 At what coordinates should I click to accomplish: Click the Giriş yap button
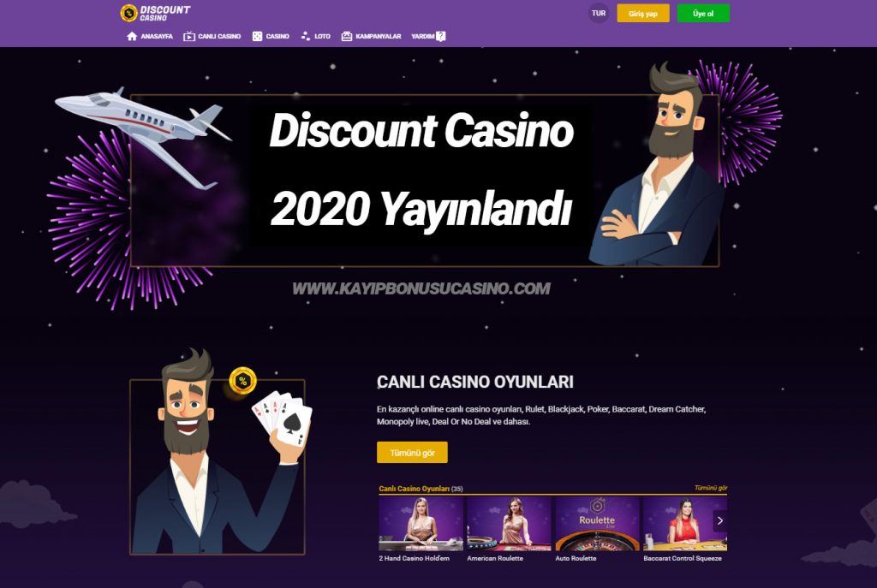(x=643, y=14)
